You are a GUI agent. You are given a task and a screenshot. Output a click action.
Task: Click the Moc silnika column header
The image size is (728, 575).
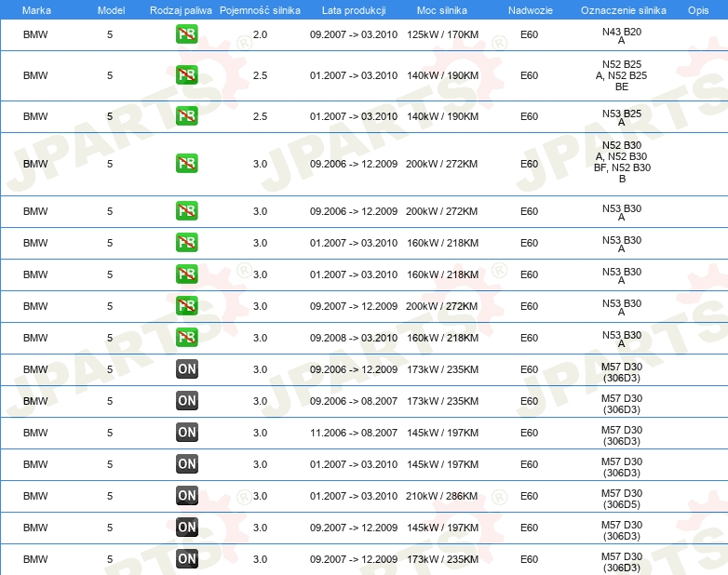[x=442, y=10]
